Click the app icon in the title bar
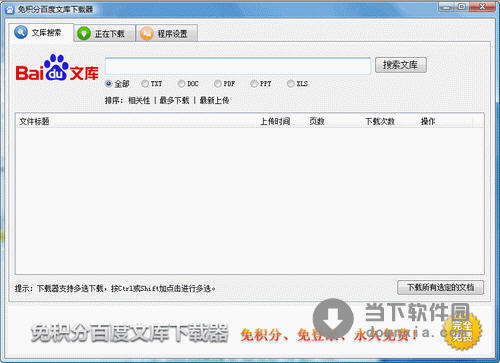Viewport: 500px width, 363px height. click(x=10, y=10)
